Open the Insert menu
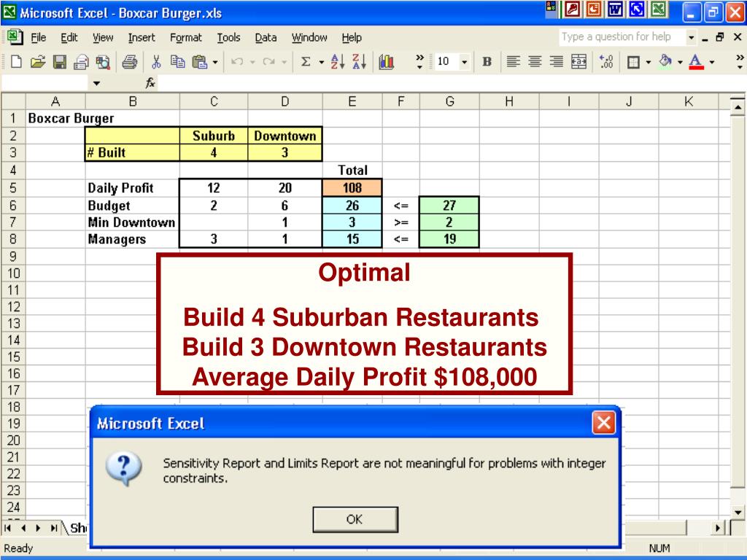Viewport: 747px width, 560px height. coord(142,38)
